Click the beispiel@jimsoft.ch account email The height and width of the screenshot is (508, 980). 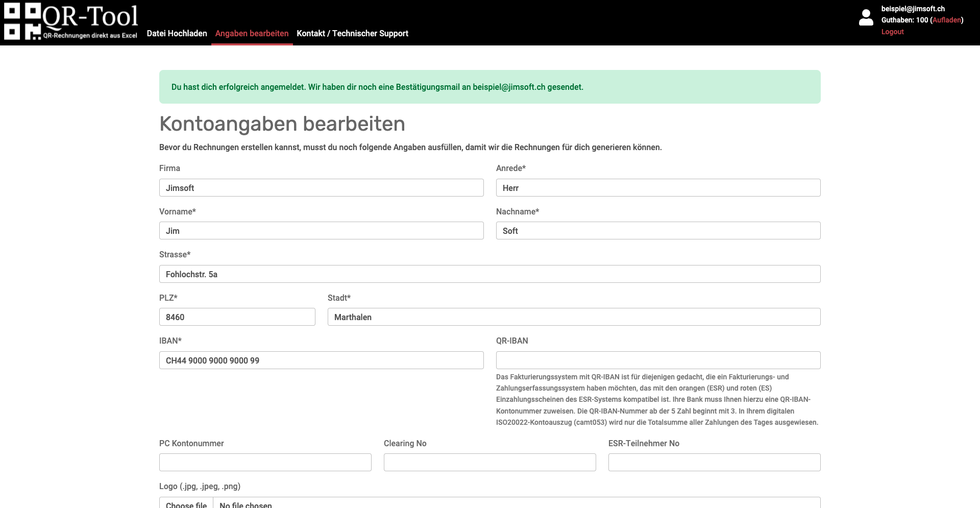pos(913,9)
